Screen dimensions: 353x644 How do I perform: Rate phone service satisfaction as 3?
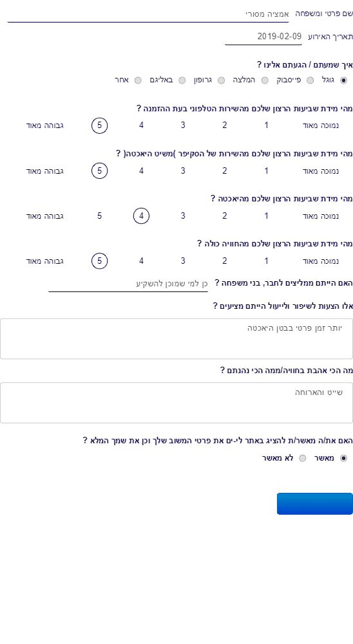pyautogui.click(x=183, y=125)
